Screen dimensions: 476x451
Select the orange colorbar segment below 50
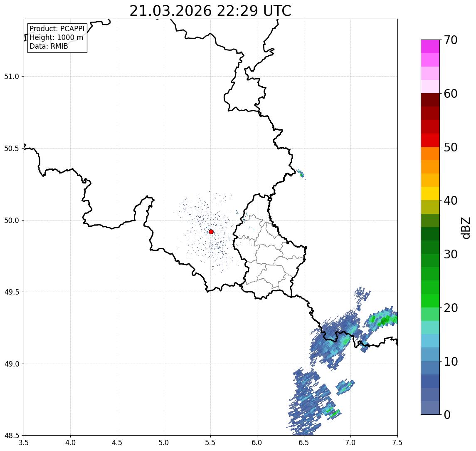click(x=430, y=154)
